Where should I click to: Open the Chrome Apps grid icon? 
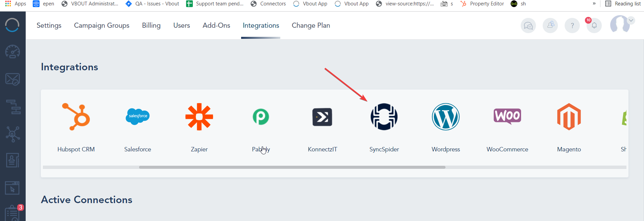pos(8,4)
